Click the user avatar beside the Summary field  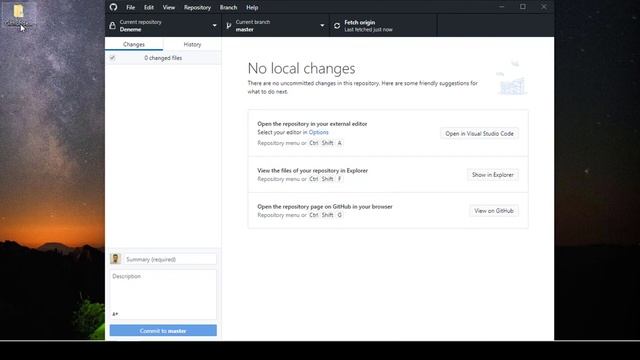pyautogui.click(x=116, y=259)
